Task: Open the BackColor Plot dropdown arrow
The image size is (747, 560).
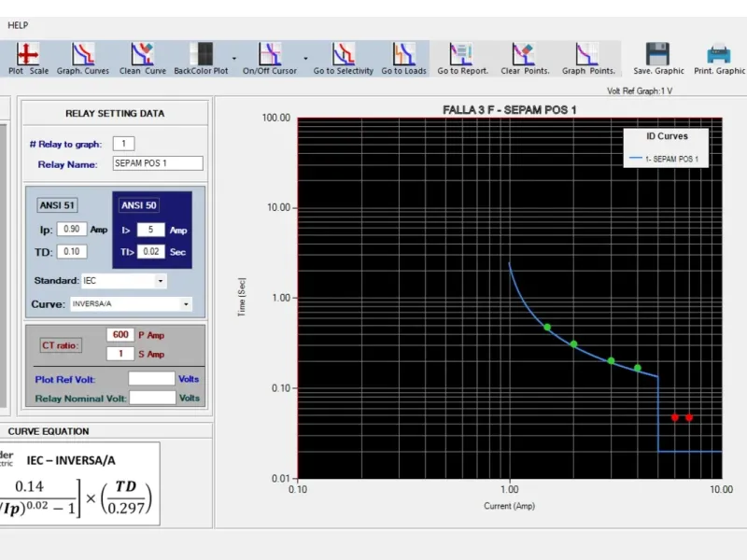Action: (234, 59)
